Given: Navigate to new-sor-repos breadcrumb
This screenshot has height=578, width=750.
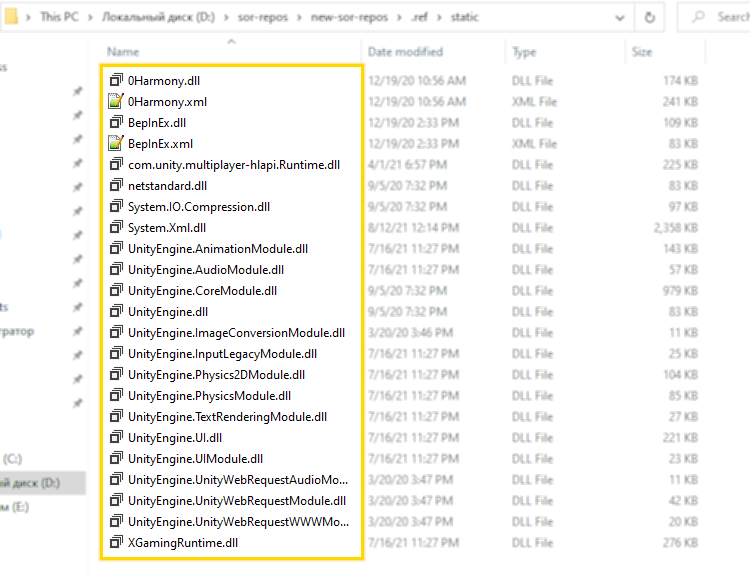Looking at the screenshot, I should (x=349, y=17).
